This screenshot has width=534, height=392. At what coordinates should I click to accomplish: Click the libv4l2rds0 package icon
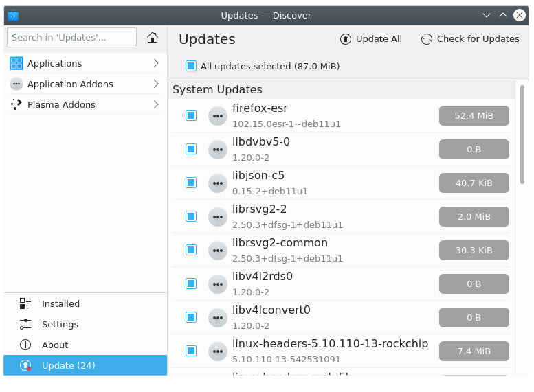(218, 284)
